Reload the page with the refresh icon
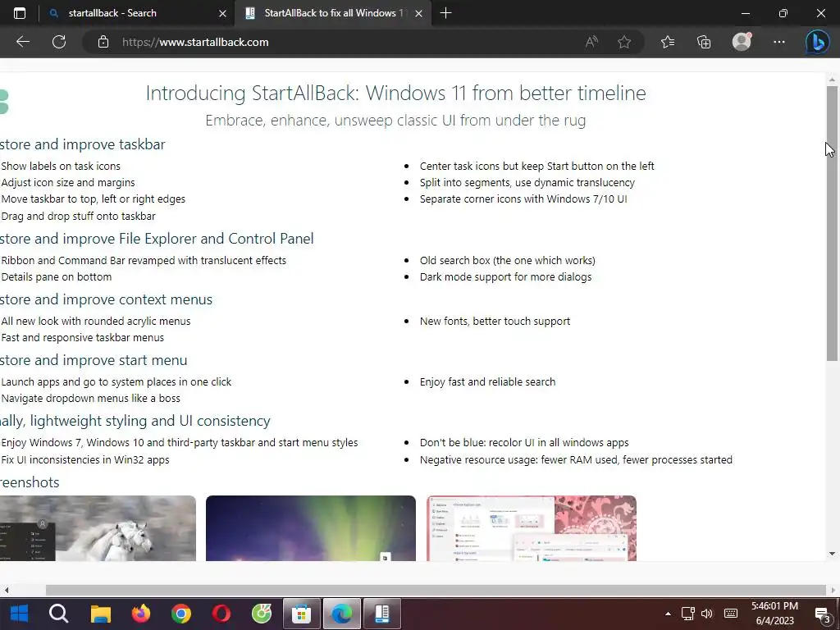This screenshot has width=840, height=630. [x=59, y=42]
